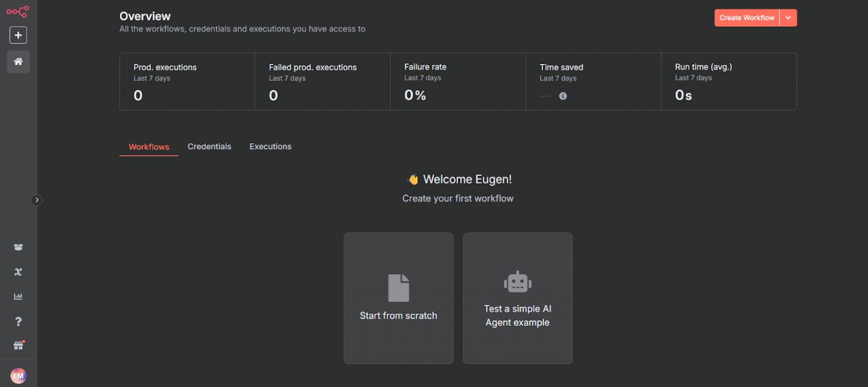The image size is (868, 387).
Task: Select the Workflows tab
Action: pos(149,147)
